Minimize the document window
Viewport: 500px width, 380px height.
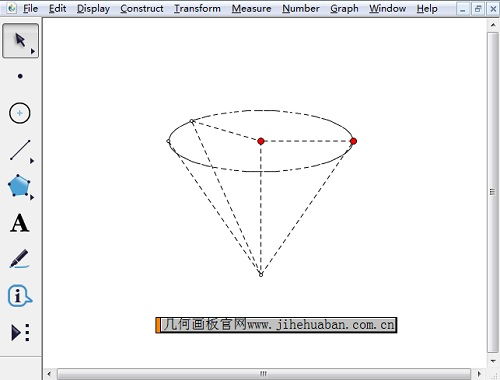463,9
